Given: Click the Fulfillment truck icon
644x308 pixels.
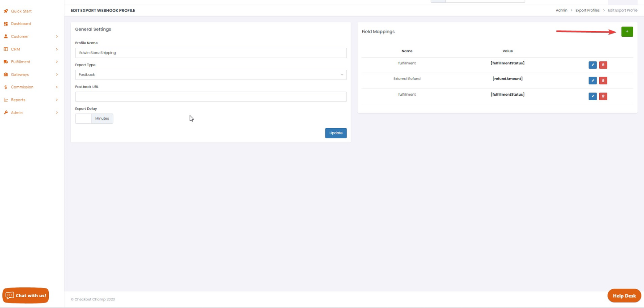Looking at the screenshot, I should coord(6,62).
